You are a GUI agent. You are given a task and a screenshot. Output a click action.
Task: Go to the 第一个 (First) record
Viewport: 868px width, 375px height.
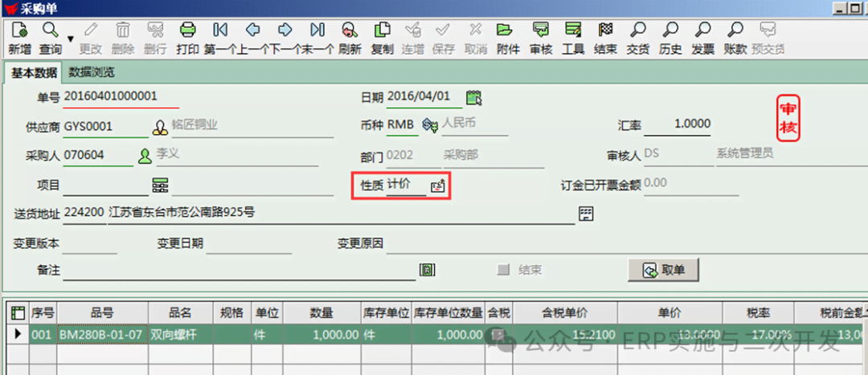[x=220, y=38]
